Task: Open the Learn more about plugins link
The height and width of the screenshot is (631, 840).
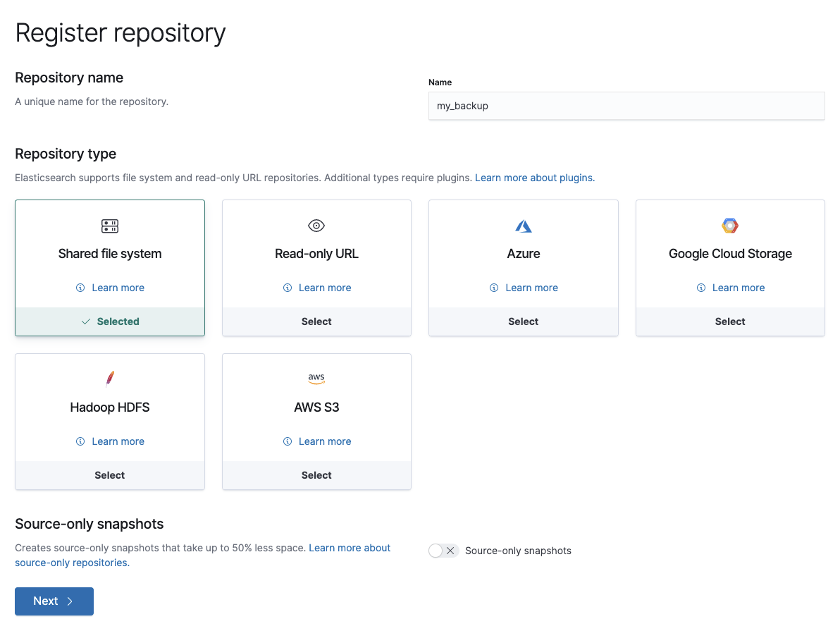Action: (534, 178)
